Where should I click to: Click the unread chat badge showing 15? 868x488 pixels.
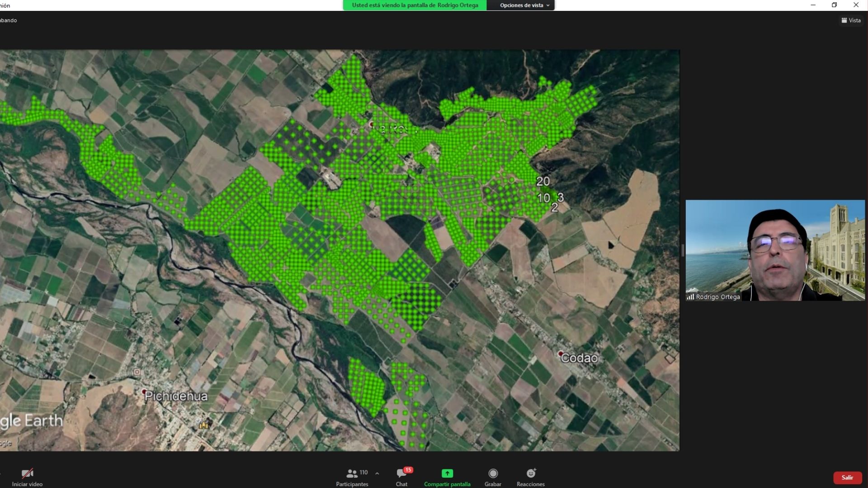(x=408, y=470)
